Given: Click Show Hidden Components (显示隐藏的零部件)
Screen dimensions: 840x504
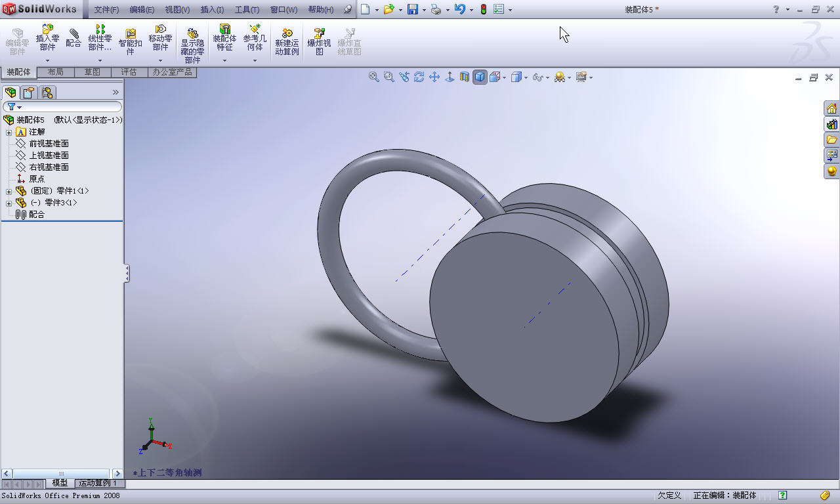Looking at the screenshot, I should (193, 45).
